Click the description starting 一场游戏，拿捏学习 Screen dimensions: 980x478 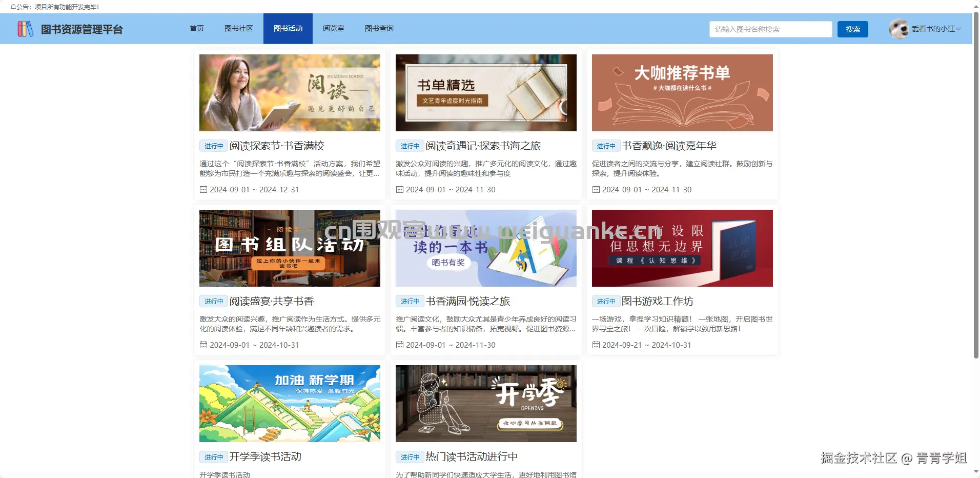click(x=682, y=324)
